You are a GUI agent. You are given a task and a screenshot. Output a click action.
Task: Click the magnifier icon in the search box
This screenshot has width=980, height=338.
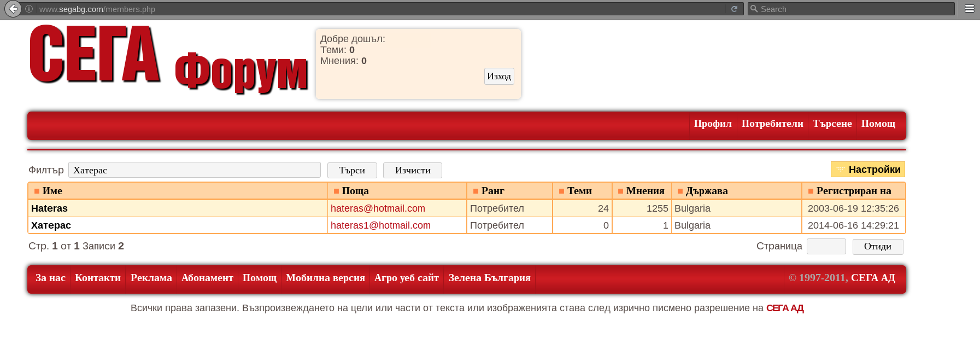coord(754,9)
